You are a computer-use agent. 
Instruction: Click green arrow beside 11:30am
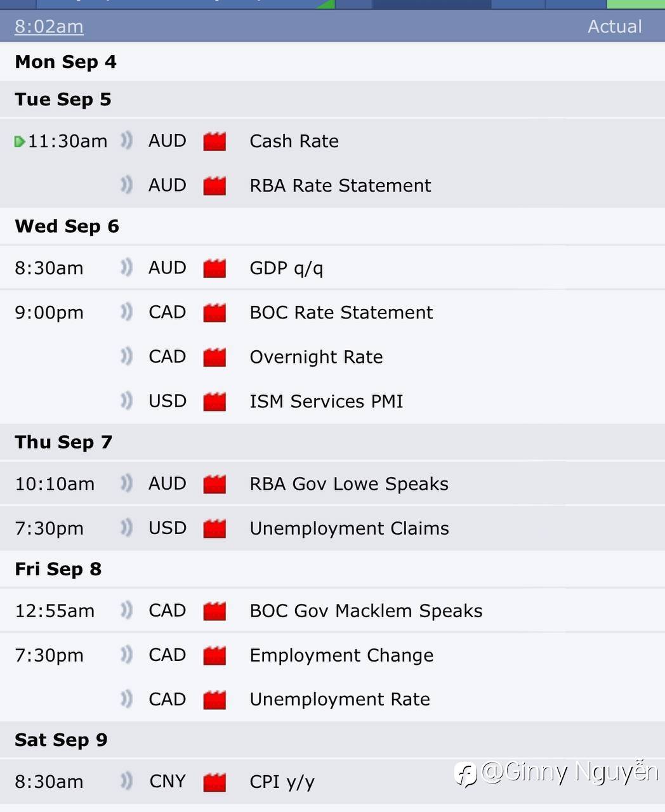20,141
